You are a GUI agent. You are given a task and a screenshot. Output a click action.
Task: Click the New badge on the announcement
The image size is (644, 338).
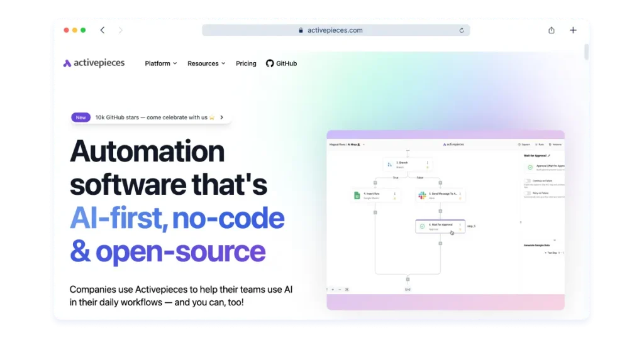81,117
